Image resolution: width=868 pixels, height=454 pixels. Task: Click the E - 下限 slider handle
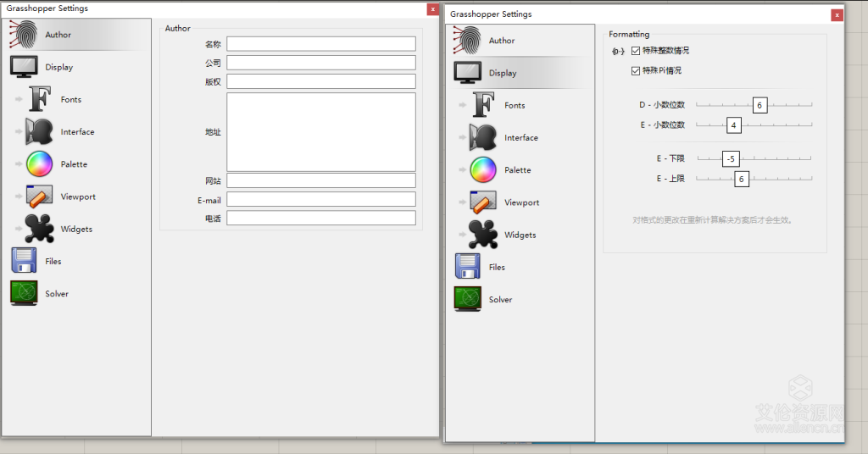pyautogui.click(x=731, y=158)
